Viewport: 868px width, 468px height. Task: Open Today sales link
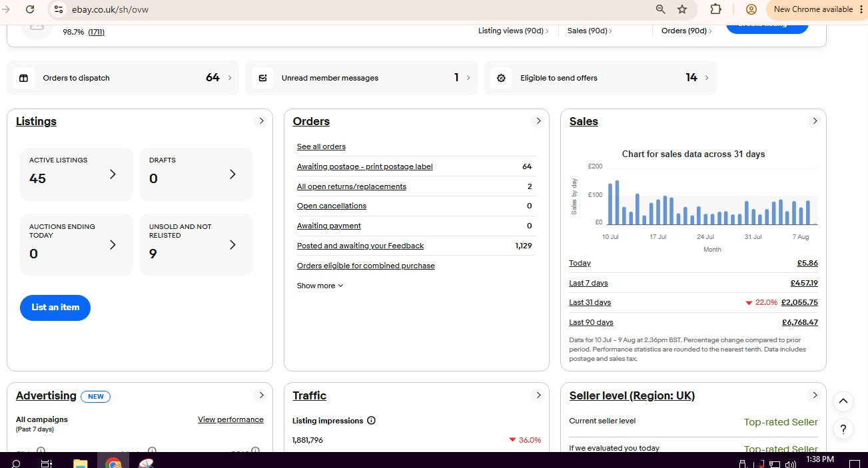click(580, 263)
